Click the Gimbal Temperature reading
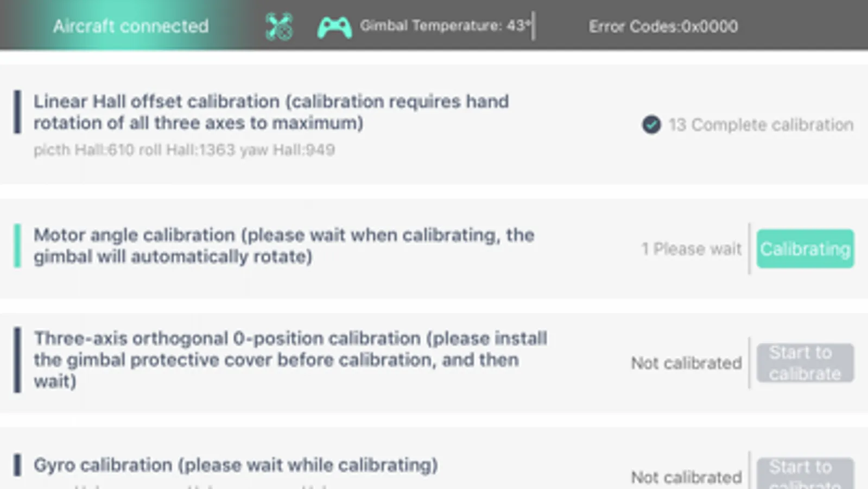Screen dimensions: 868x489 tap(445, 26)
